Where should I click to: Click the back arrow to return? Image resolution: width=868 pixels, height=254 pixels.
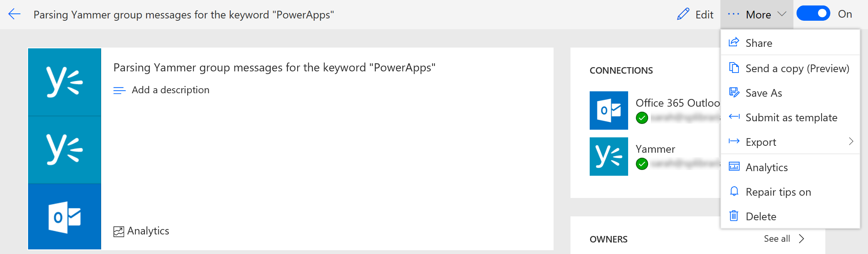14,14
